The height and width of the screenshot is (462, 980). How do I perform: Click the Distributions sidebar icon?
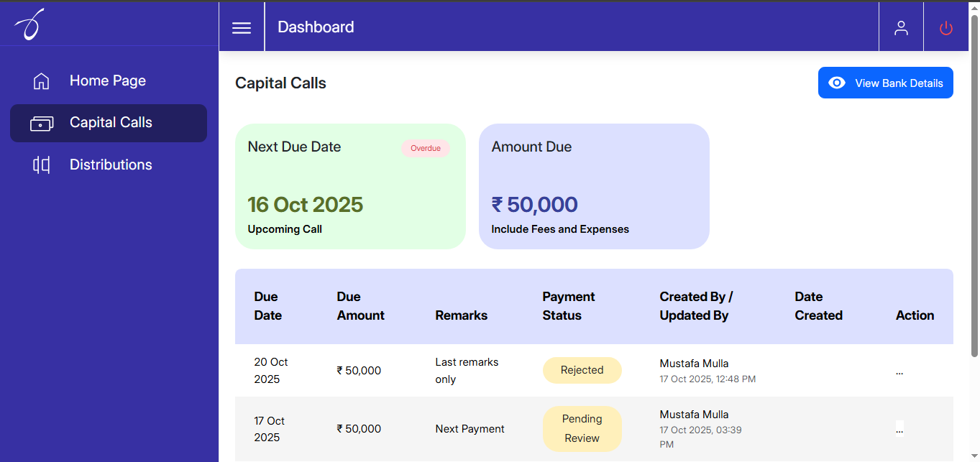42,165
